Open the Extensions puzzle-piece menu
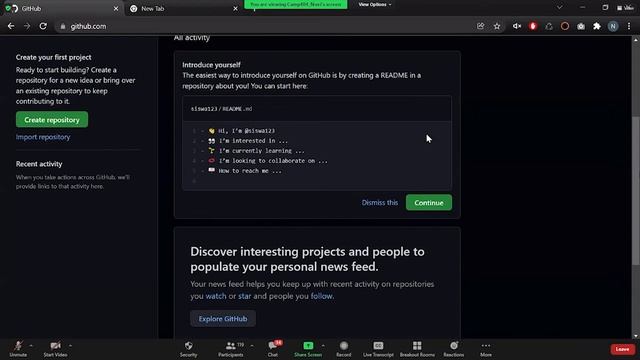Viewport: 640px width, 360px height. point(597,26)
